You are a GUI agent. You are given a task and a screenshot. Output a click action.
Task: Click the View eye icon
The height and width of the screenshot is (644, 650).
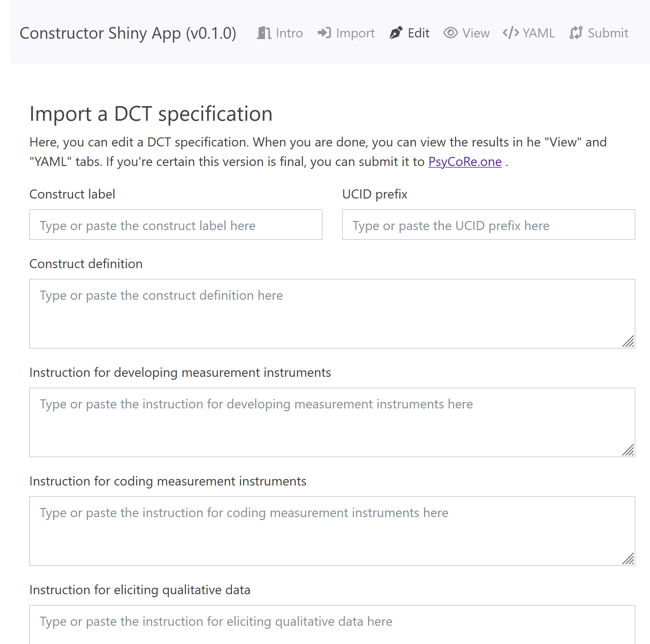pyautogui.click(x=450, y=33)
